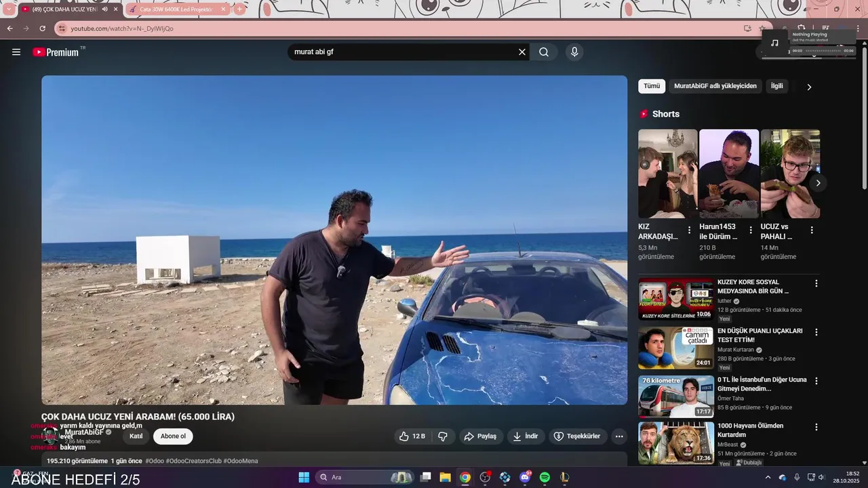Dislike the video with thumbs down

pyautogui.click(x=443, y=436)
